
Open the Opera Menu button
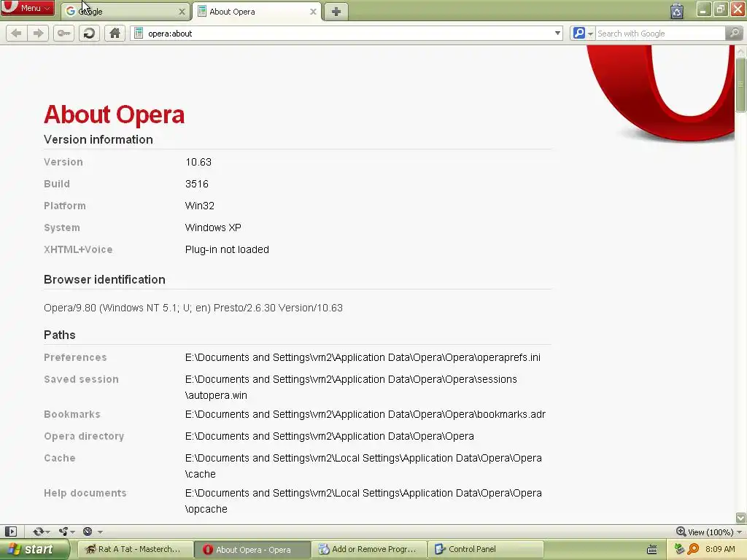(27, 8)
